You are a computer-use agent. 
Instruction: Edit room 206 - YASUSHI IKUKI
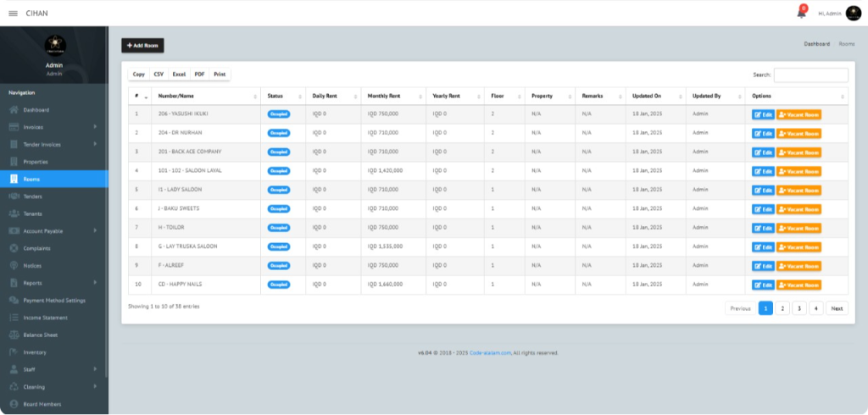763,114
